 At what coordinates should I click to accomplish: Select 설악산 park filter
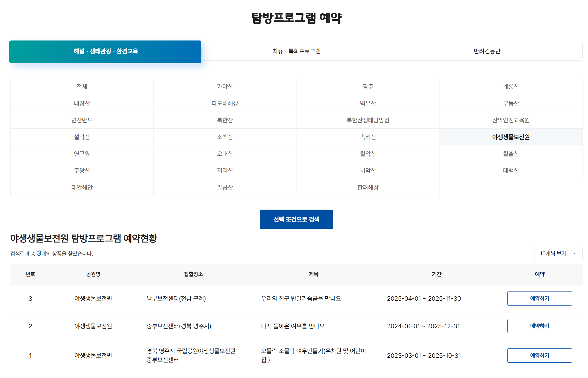pyautogui.click(x=82, y=137)
